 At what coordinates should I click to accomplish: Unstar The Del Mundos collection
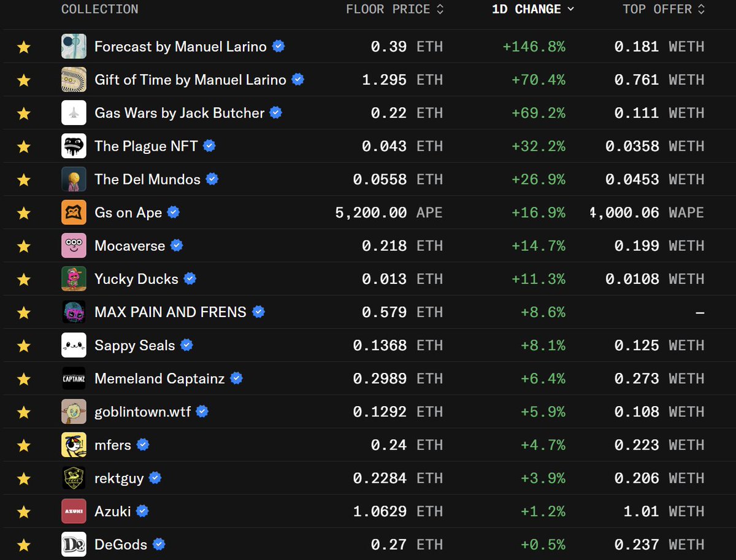click(24, 179)
